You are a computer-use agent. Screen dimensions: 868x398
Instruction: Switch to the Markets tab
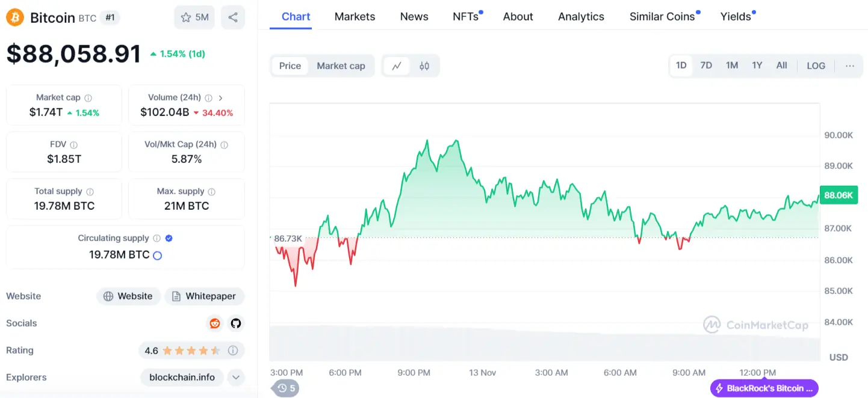pyautogui.click(x=355, y=17)
